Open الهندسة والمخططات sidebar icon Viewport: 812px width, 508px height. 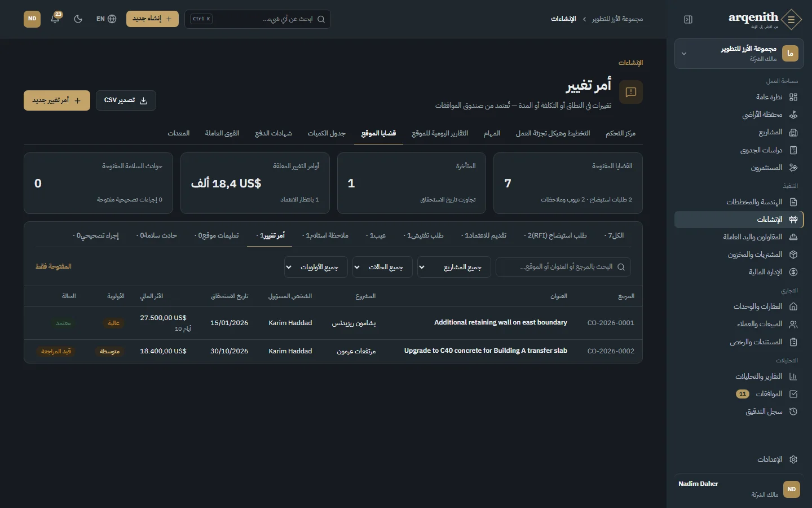click(793, 202)
